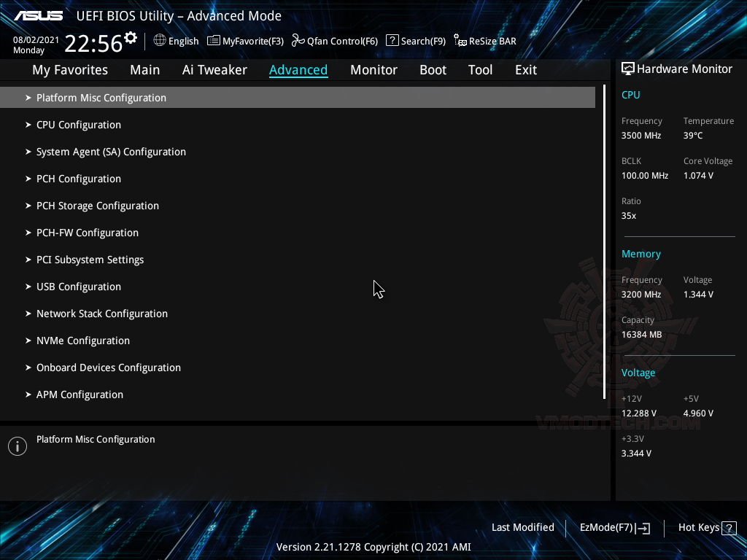Open the Ai Tweaker tab
The width and height of the screenshot is (747, 560).
click(214, 70)
